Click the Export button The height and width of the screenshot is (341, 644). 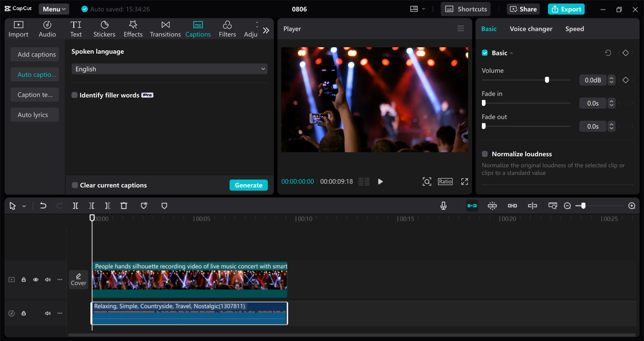(x=566, y=9)
